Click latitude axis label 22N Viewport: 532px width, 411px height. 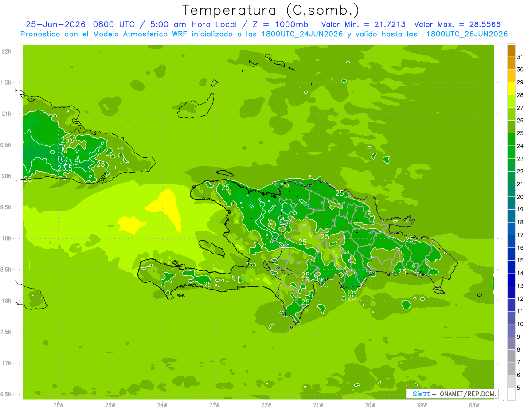coord(7,51)
